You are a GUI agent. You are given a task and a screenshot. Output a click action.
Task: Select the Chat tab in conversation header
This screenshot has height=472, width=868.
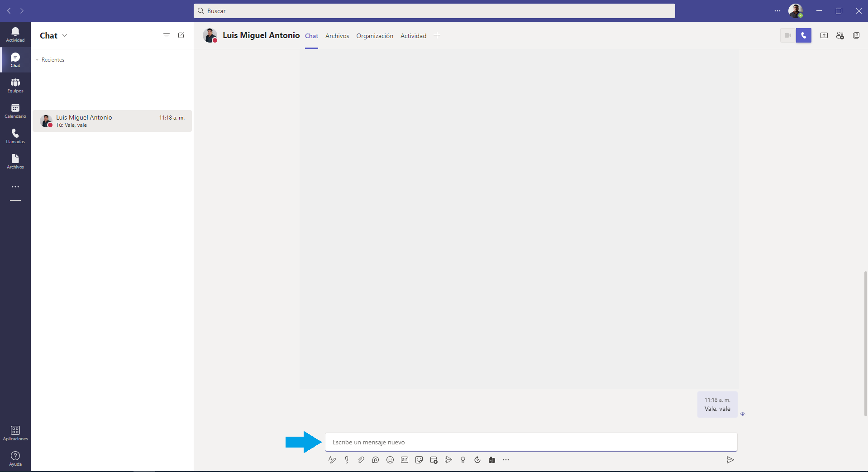(311, 36)
